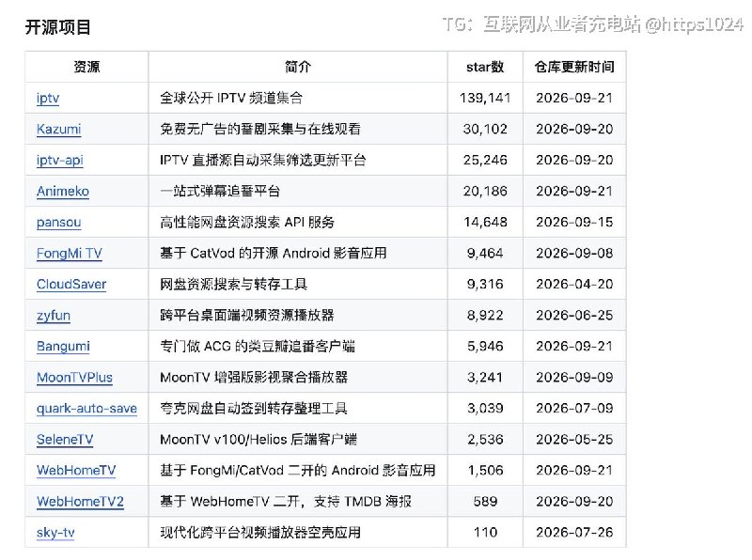Screen dimensions: 752x560
Task: Select the star count 14,648
Action: tap(485, 223)
